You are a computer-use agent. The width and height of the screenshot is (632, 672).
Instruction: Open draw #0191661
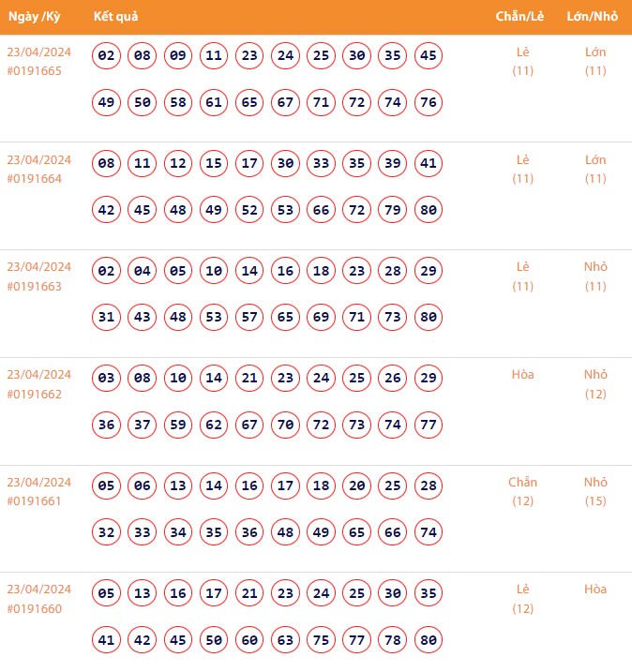[x=34, y=501]
